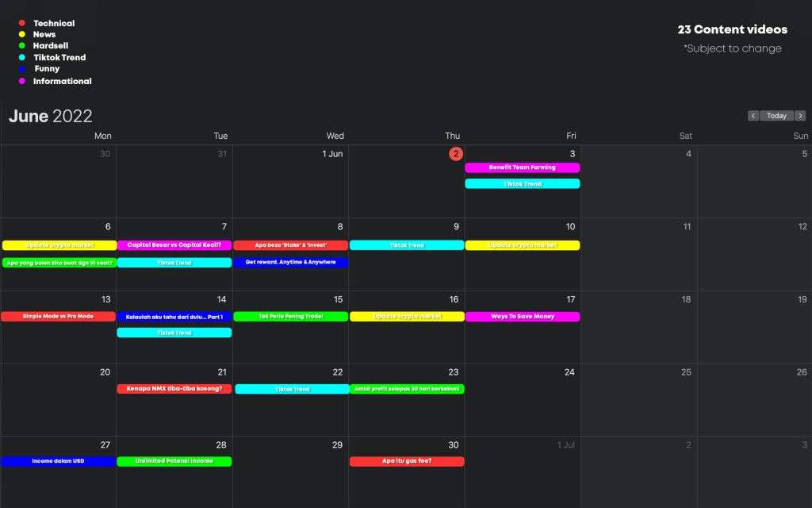This screenshot has height=508, width=812.
Task: Open the Apa itu gas fee event
Action: (407, 461)
